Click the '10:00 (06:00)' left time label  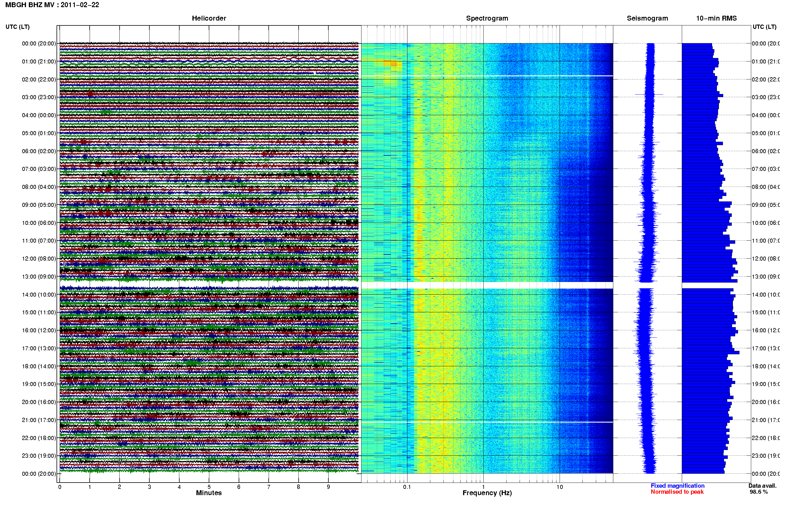[39, 223]
